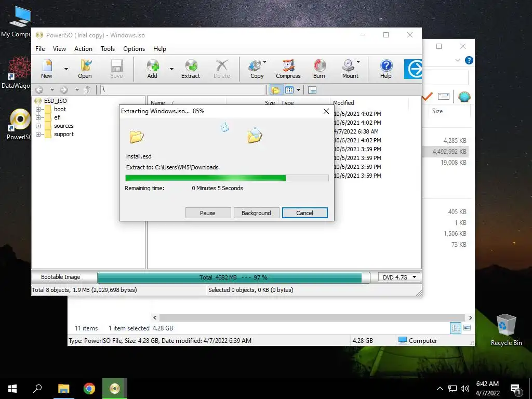Click the view mode grid icon
Viewport: 532px width, 399px height.
point(289,90)
